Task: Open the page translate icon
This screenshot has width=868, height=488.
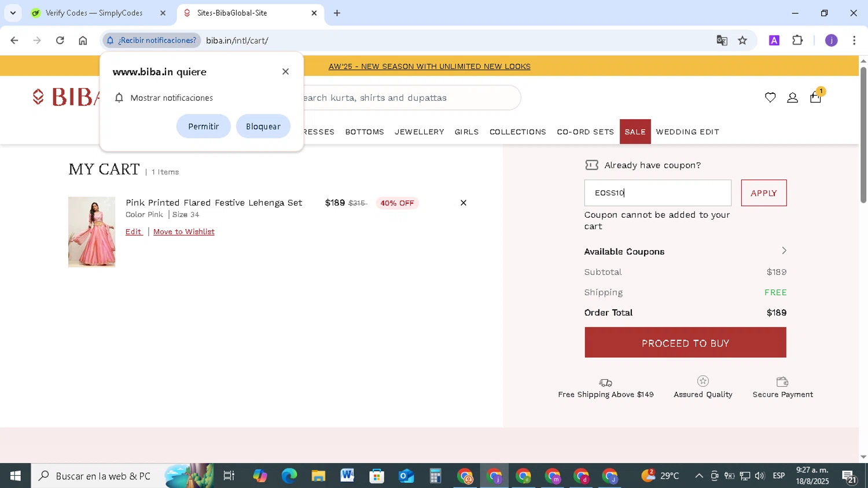Action: 722,41
